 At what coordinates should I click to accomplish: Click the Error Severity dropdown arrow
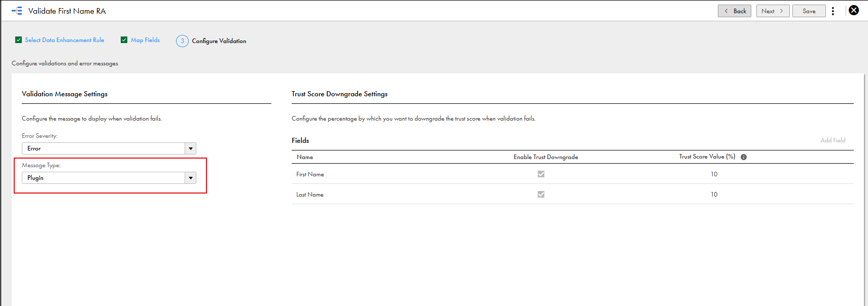[x=191, y=148]
